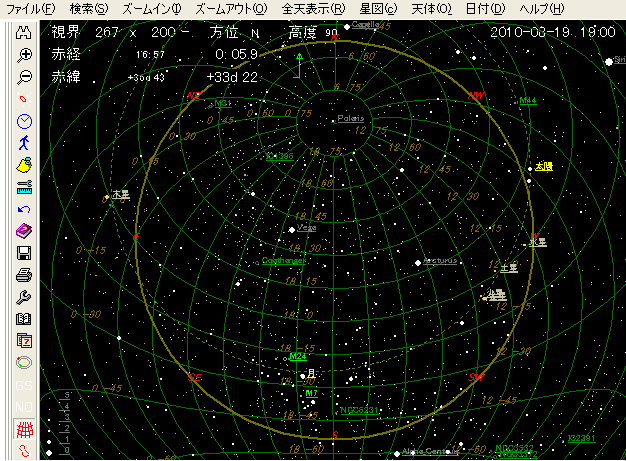626x461 pixels.
Task: Click the red NE horizon marker
Action: (194, 96)
